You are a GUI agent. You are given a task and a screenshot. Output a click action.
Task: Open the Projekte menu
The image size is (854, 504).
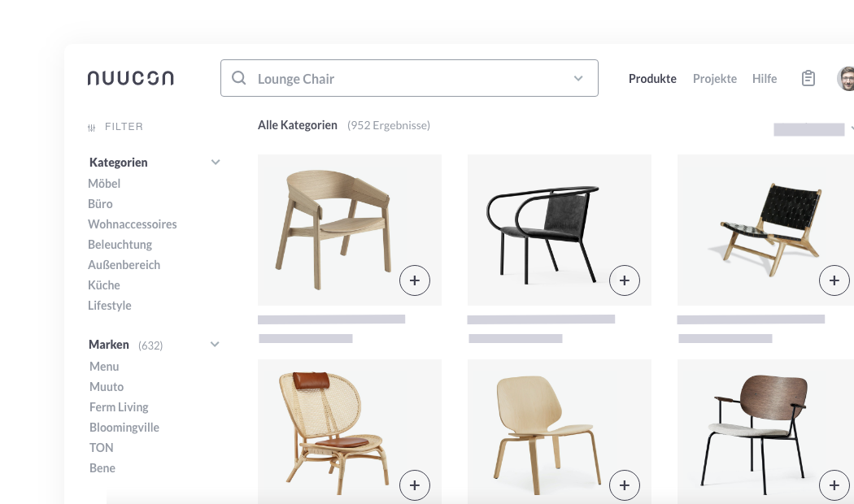pyautogui.click(x=715, y=78)
